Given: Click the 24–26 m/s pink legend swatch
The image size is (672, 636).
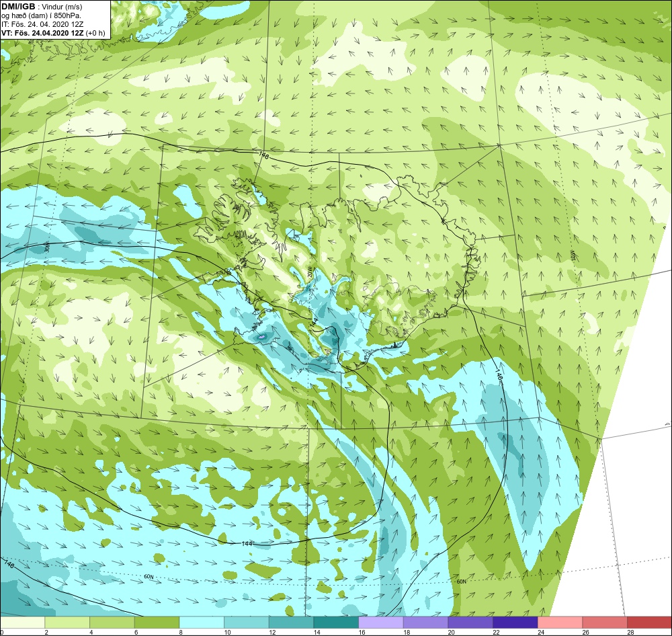Looking at the screenshot, I should (560, 623).
